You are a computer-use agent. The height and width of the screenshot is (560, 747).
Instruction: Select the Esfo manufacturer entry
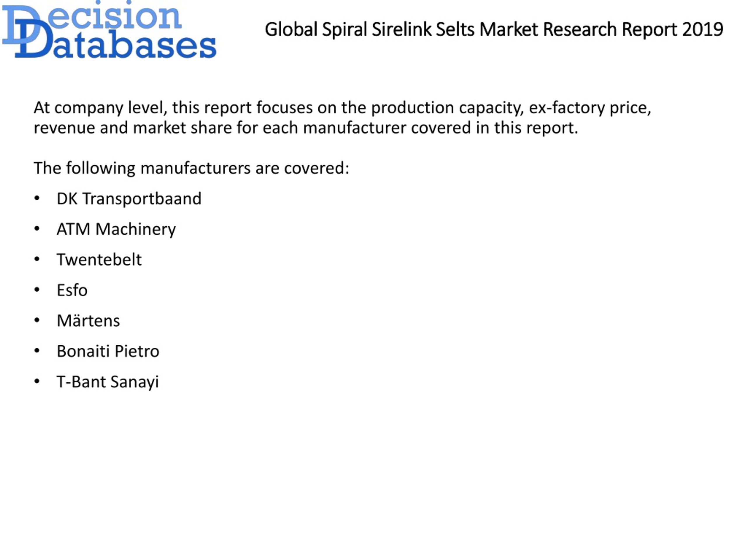point(72,290)
